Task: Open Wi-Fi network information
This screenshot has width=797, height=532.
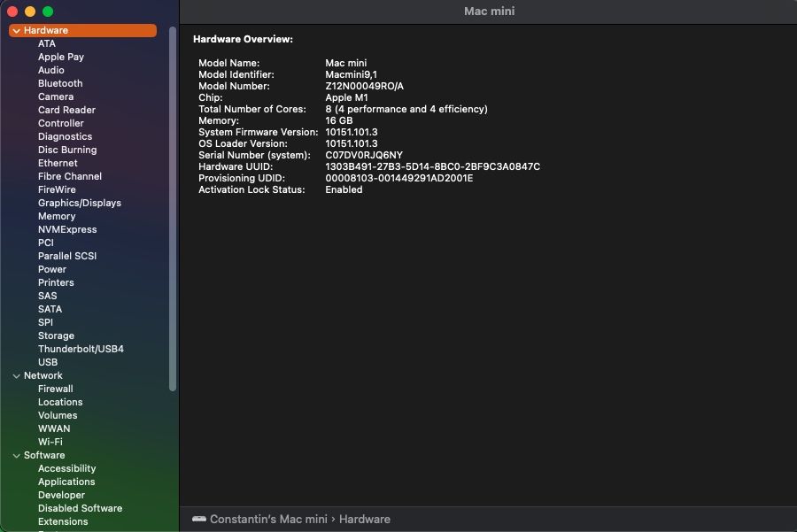Action: 50,441
